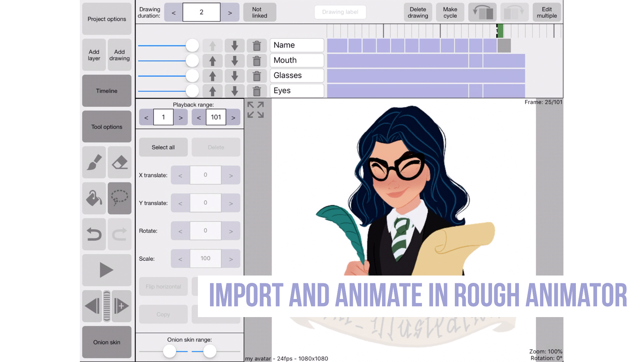Click Select all
This screenshot has width=644, height=362.
pos(163,147)
